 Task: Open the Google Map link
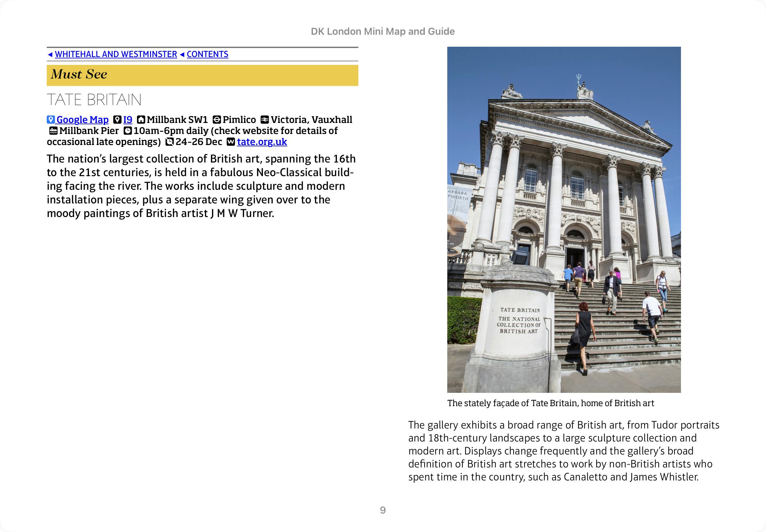click(x=82, y=120)
